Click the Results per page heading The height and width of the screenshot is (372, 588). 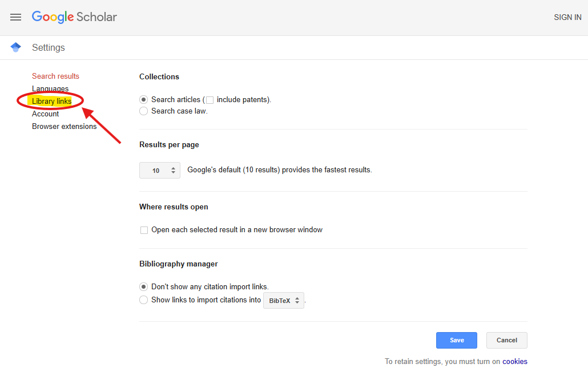tap(169, 144)
